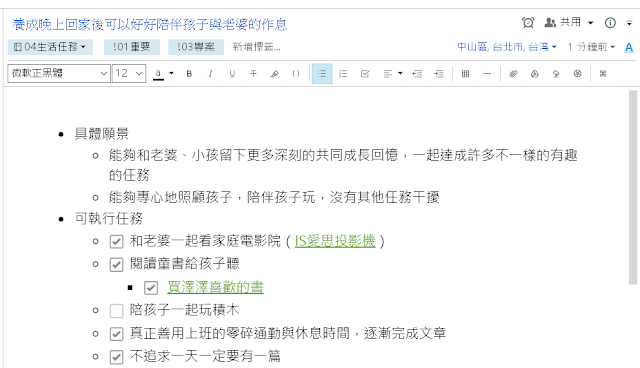Check the 陪孩子一起玩積木 checkbox

(116, 311)
